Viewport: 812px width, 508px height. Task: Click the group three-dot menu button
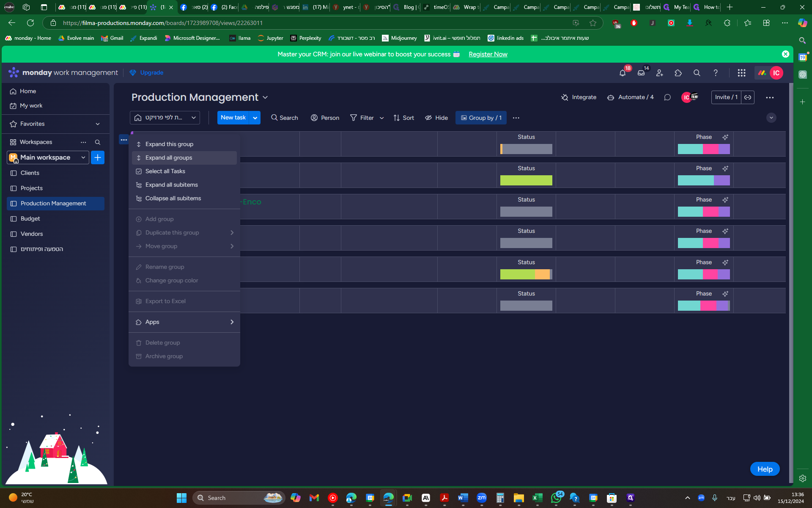pos(123,140)
